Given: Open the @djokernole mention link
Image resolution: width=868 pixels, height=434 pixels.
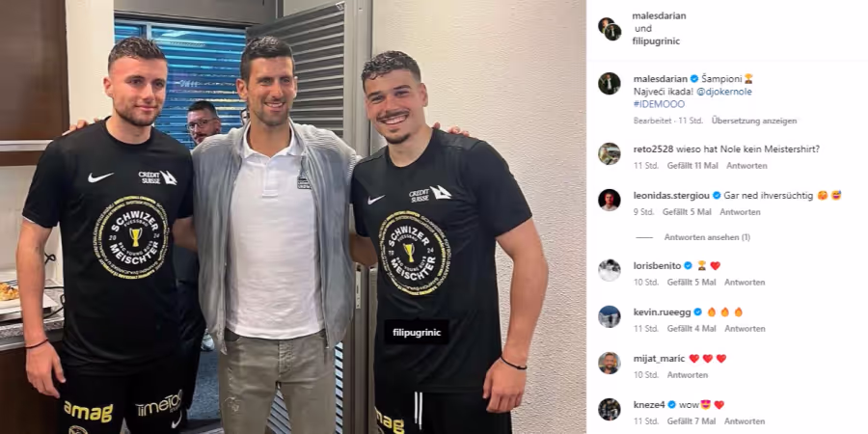Looking at the screenshot, I should point(724,92).
